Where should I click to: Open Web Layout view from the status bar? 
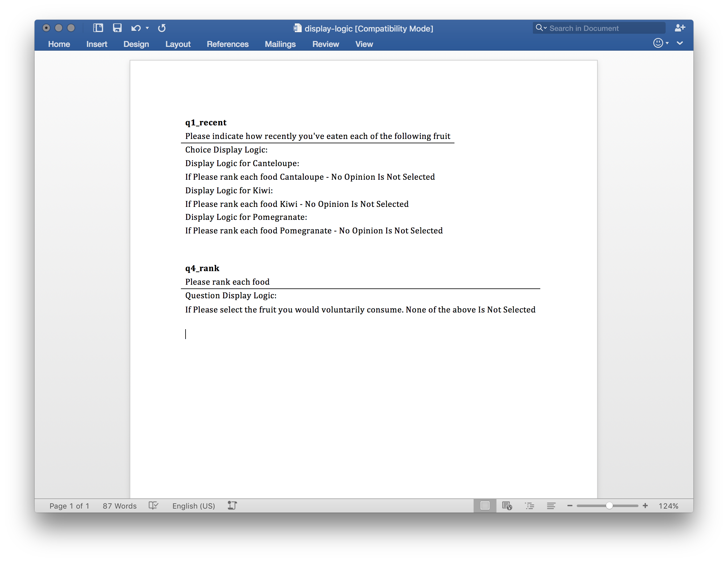coord(507,506)
